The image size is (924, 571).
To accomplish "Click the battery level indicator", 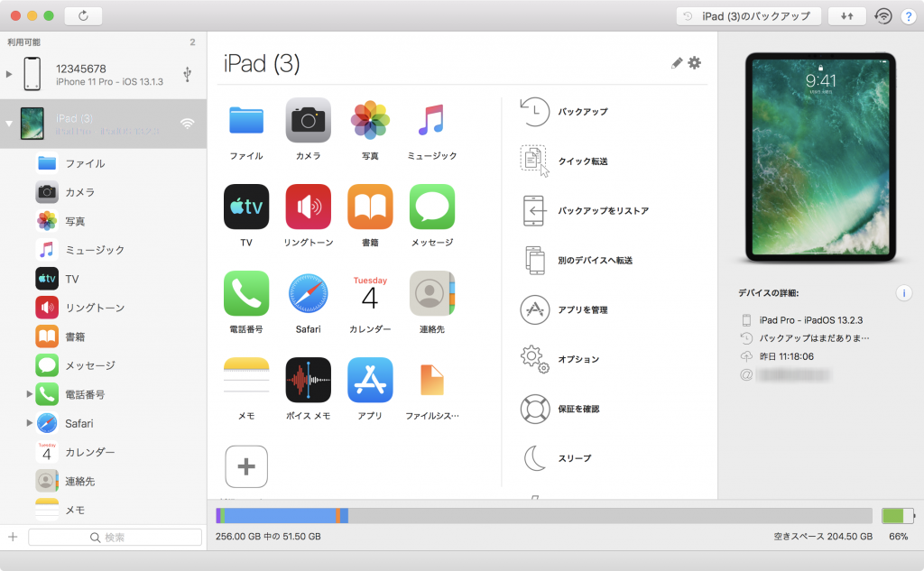I will point(898,516).
